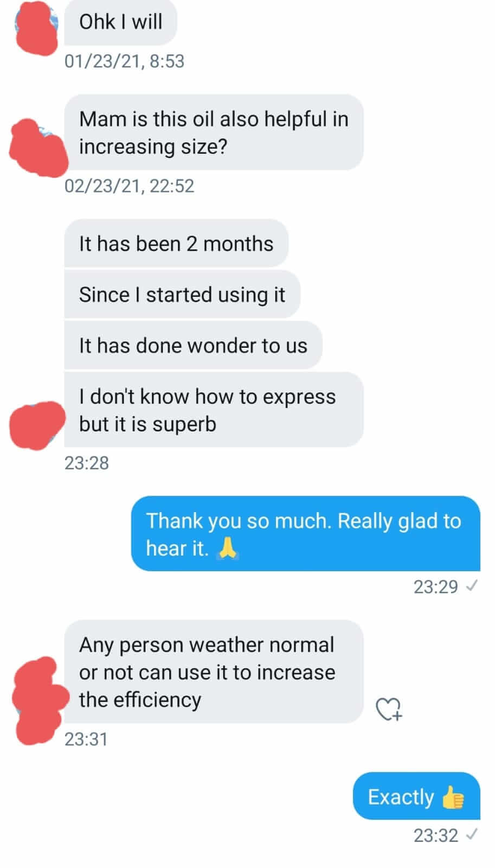Select 'Since I started using it' bubble

[182, 295]
